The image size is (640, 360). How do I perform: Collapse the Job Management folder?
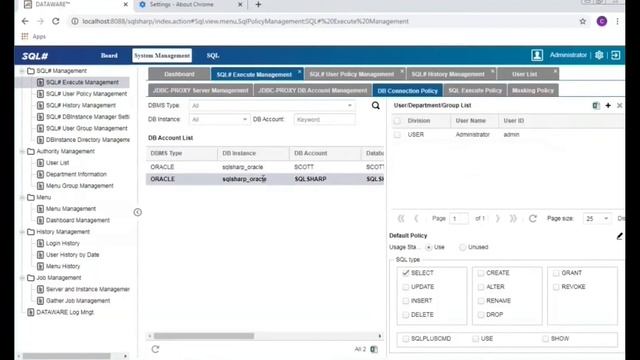(x=22, y=278)
